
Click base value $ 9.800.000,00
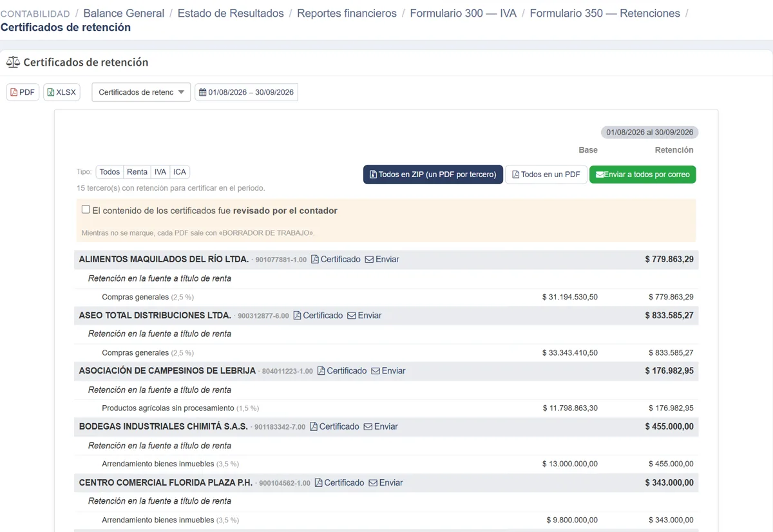(572, 520)
